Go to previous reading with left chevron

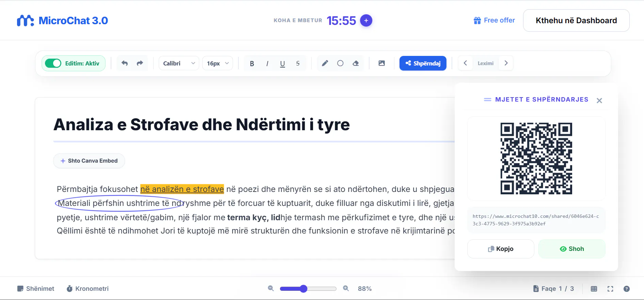pos(465,63)
